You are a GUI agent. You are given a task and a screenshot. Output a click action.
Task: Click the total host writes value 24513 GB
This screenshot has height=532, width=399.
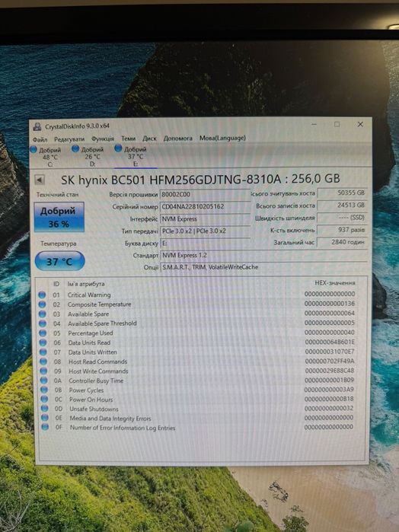click(x=342, y=205)
